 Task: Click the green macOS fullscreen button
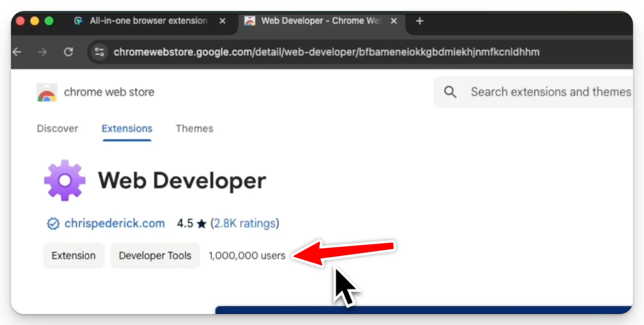pos(49,21)
